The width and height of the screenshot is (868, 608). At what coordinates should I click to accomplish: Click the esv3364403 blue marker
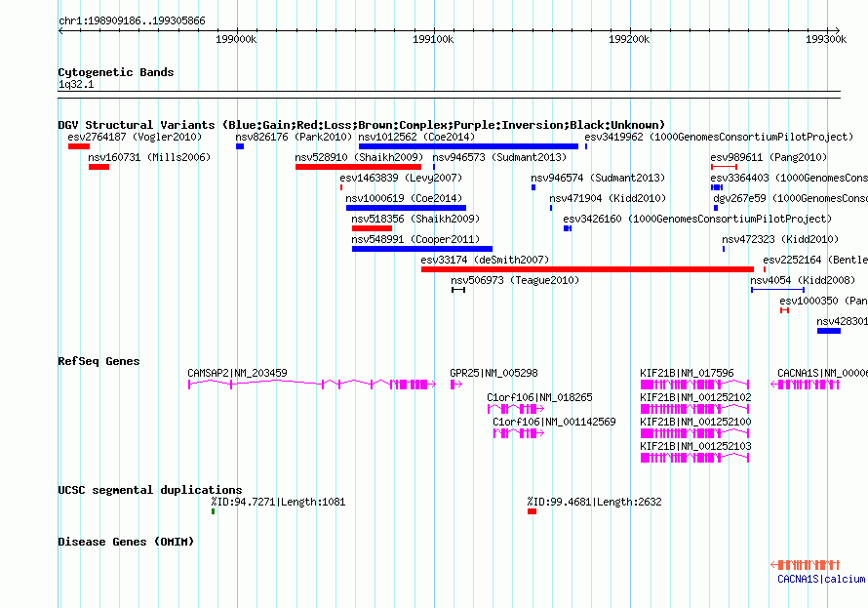point(717,187)
